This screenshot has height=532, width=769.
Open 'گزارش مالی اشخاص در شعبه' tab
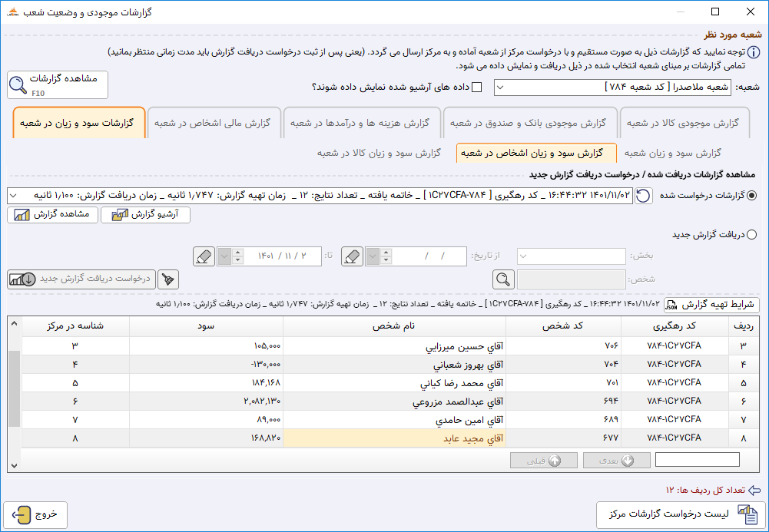click(x=214, y=123)
